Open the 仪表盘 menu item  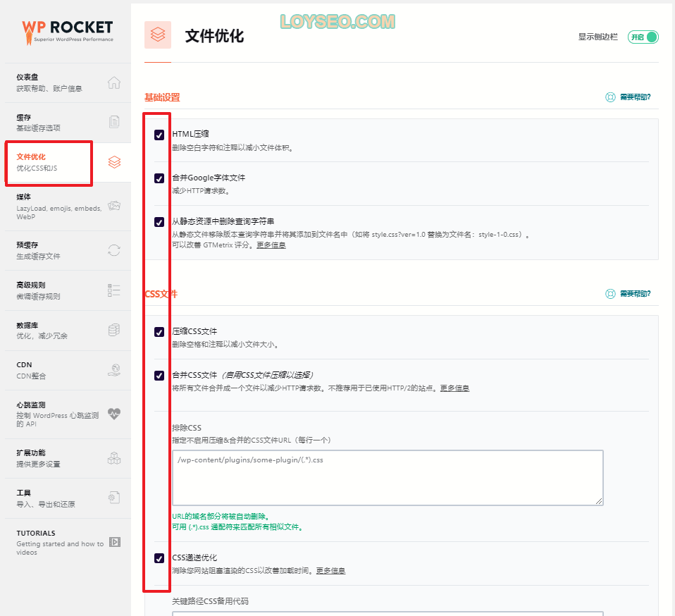point(68,82)
